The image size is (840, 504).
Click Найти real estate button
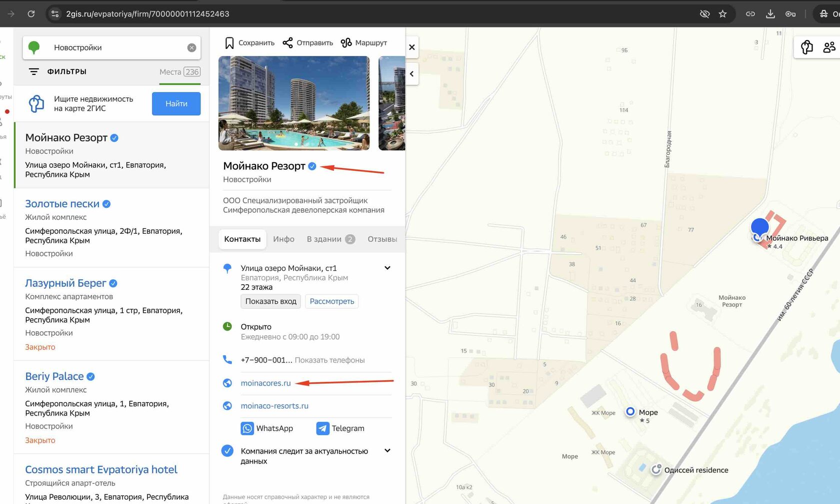pos(176,103)
